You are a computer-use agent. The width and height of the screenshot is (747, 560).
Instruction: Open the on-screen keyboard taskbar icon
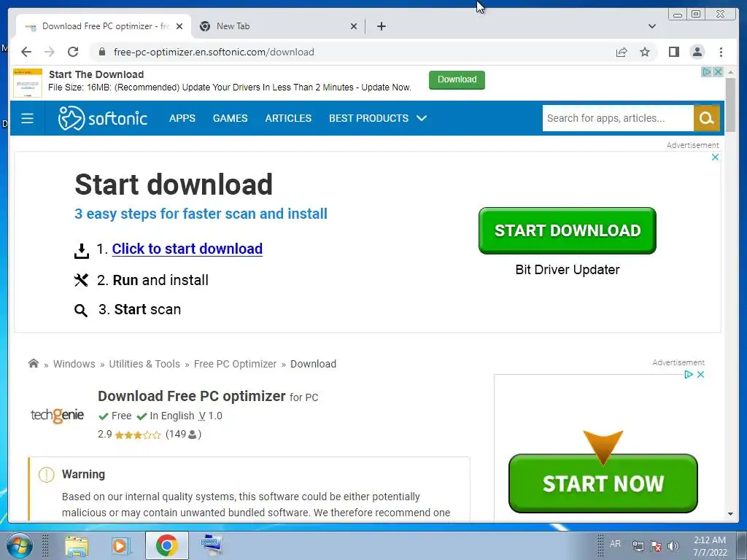pyautogui.click(x=211, y=545)
